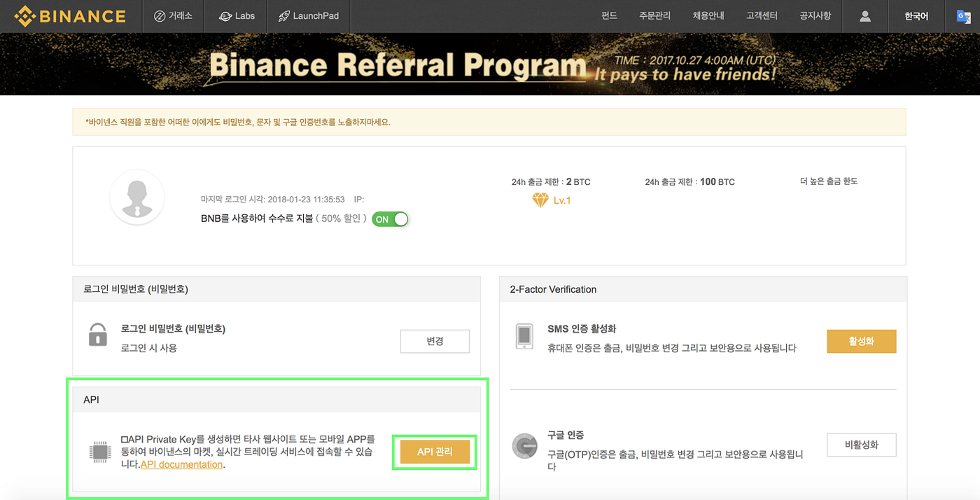Click the 2-Factor Verification header

click(553, 289)
